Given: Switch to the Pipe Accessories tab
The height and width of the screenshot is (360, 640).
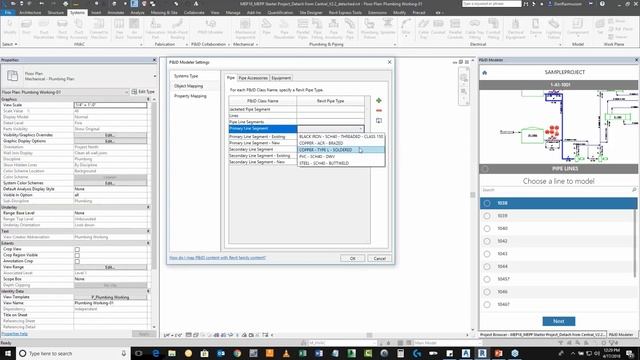Looking at the screenshot, I should pyautogui.click(x=253, y=78).
